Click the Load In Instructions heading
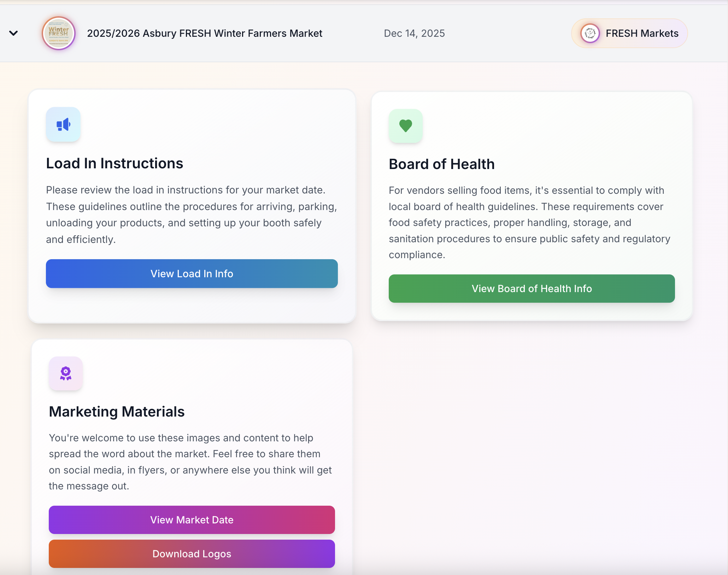Viewport: 728px width, 575px height. click(115, 163)
